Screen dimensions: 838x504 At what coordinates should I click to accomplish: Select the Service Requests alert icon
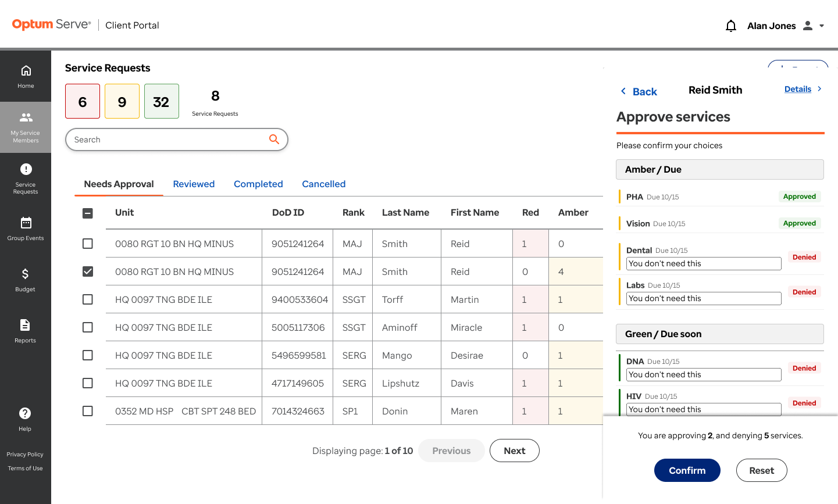point(26,169)
